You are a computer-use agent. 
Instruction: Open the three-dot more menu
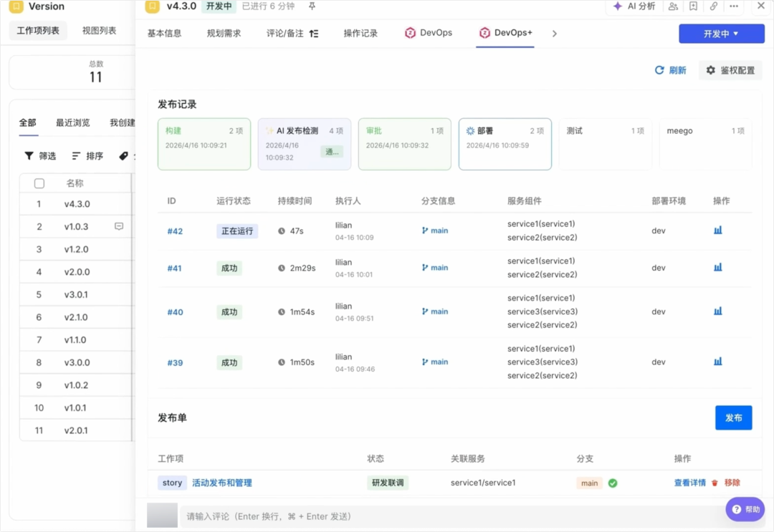(x=734, y=6)
